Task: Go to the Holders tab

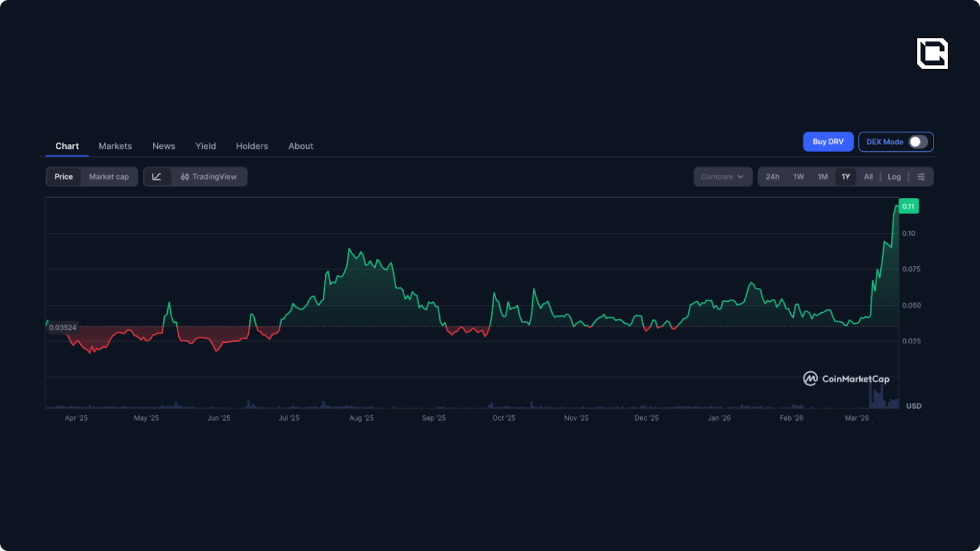Action: tap(252, 146)
